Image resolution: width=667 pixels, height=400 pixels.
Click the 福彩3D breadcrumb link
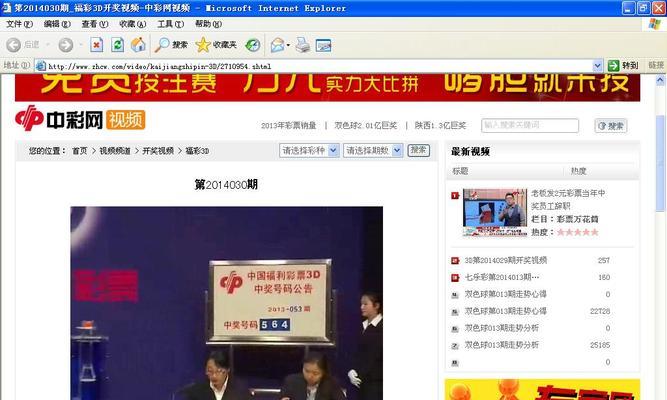pos(197,151)
